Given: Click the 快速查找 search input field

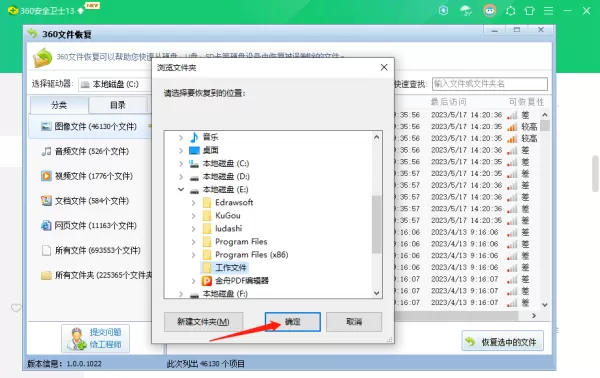Looking at the screenshot, I should coord(490,84).
